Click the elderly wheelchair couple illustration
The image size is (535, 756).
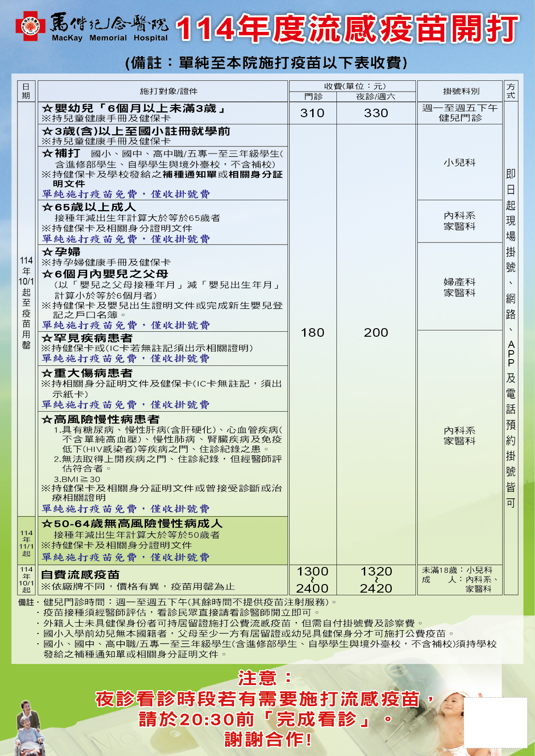(29, 727)
